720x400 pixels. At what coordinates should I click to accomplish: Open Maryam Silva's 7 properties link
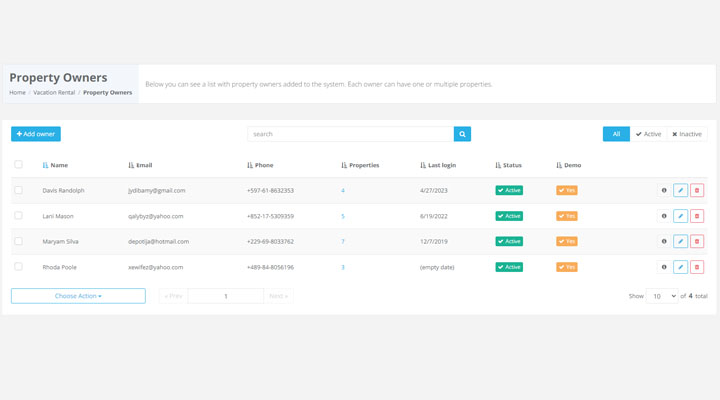[x=343, y=242]
